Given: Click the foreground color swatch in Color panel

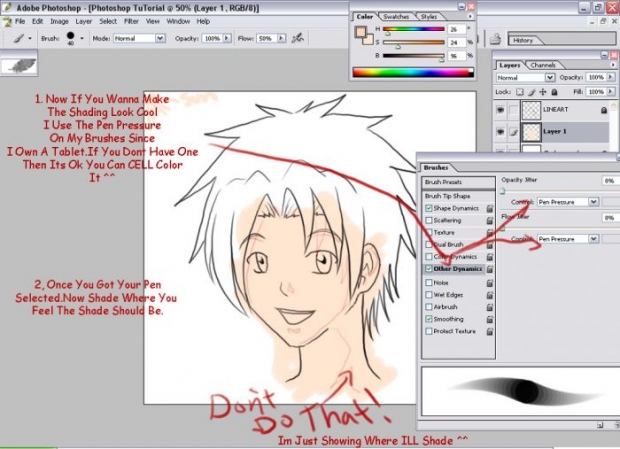Looking at the screenshot, I should click(x=360, y=32).
